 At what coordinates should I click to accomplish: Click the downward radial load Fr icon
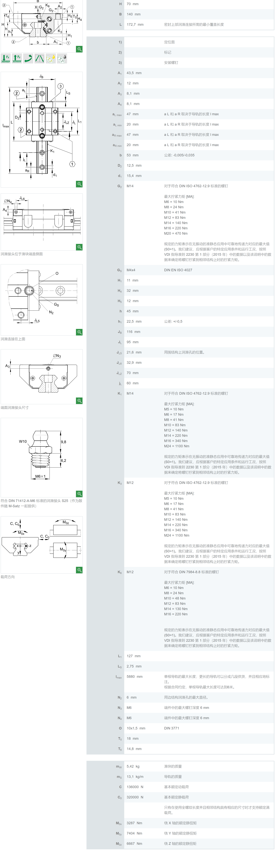(x=6, y=58)
